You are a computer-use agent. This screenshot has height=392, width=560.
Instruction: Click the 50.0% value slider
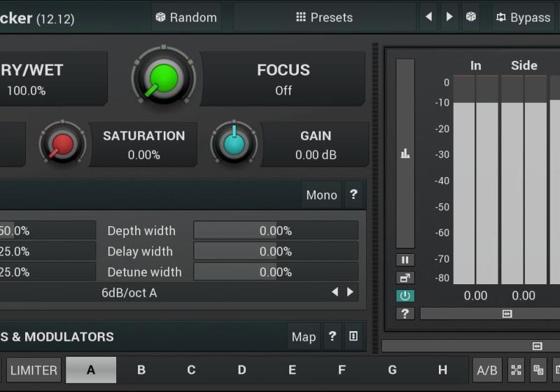tap(48, 230)
